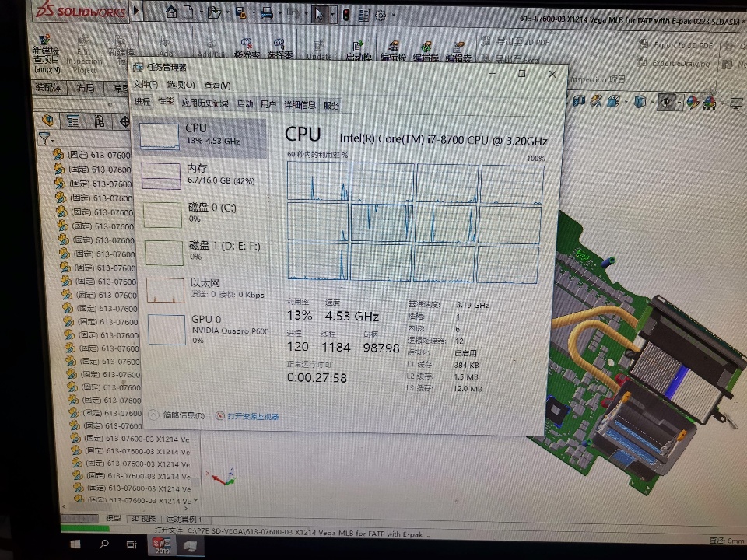Click the Windows Start button
The height and width of the screenshot is (560, 747).
tap(75, 544)
